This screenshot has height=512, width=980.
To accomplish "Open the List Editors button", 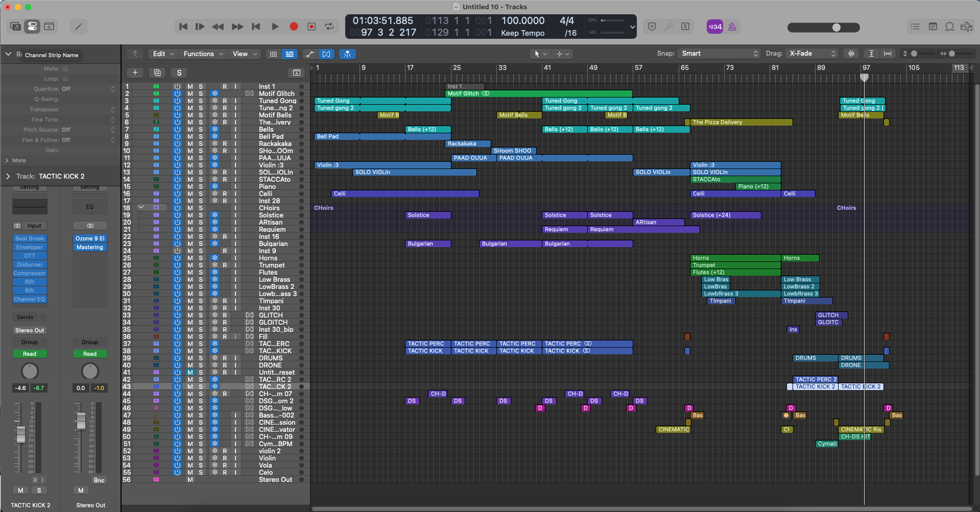I will tap(915, 27).
